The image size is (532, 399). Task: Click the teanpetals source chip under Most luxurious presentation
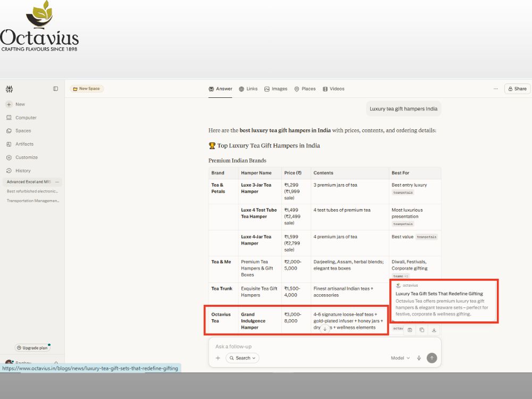403,224
